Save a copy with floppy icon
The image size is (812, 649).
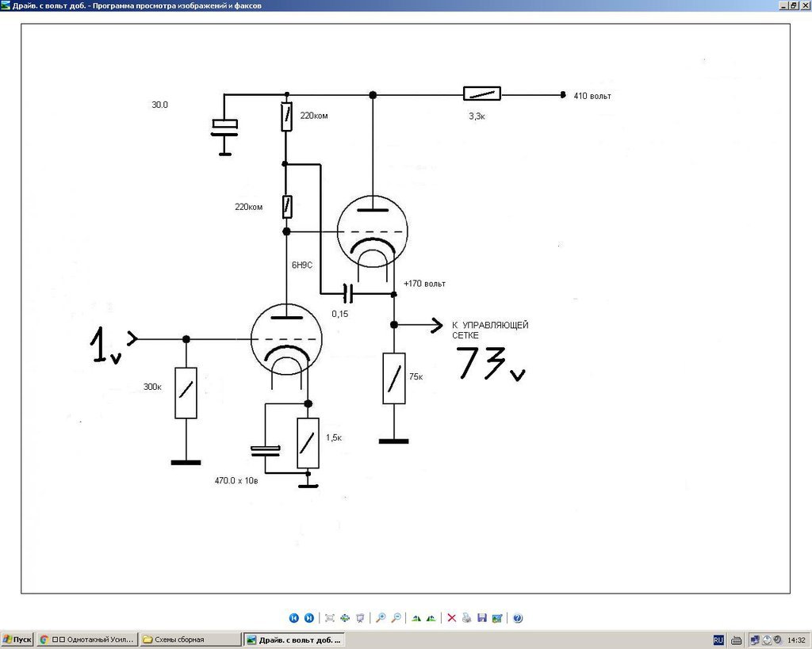coord(482,618)
